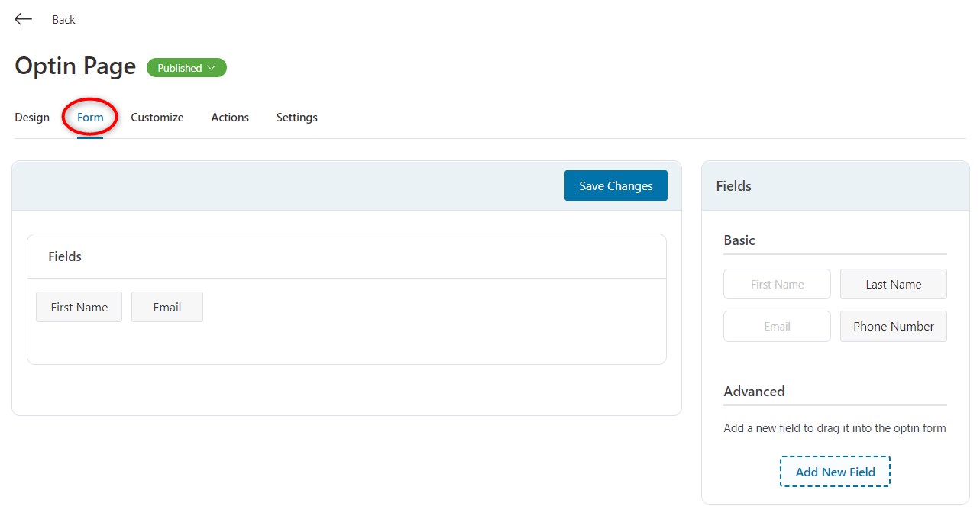Image resolution: width=980 pixels, height=516 pixels.
Task: Click the grayed-out First Name in Fields panel
Action: coord(777,283)
